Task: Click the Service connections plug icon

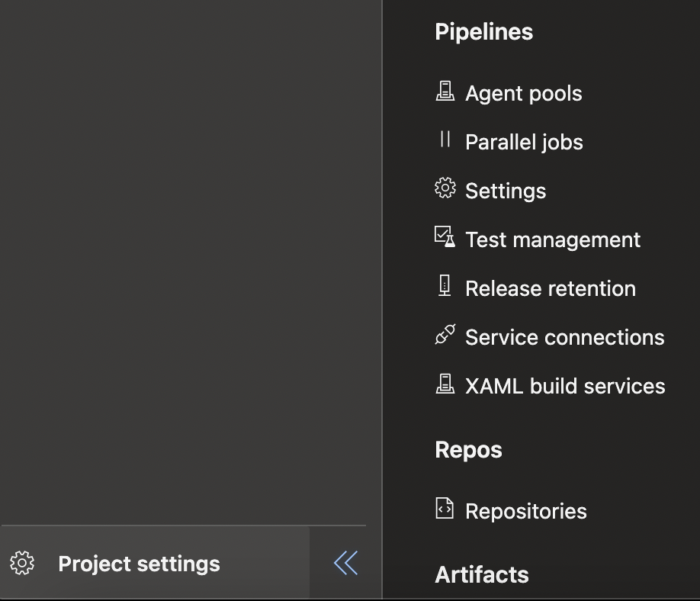Action: tap(445, 336)
